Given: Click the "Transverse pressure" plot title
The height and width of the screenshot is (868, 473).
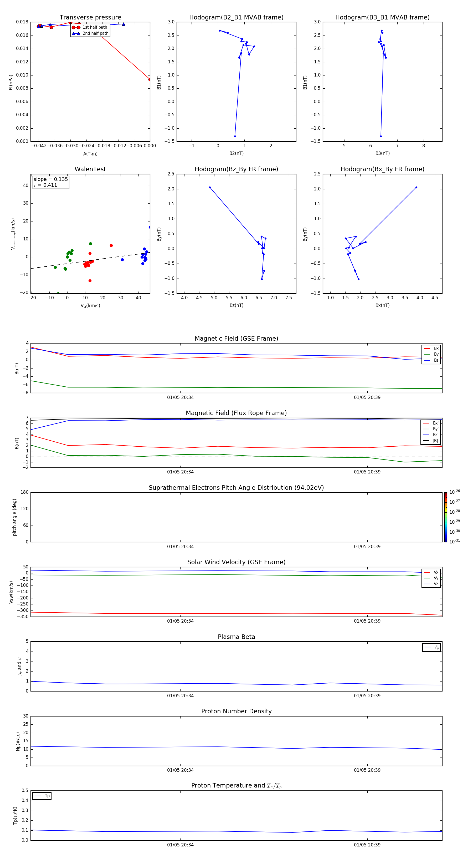Looking at the screenshot, I should click(x=90, y=18).
